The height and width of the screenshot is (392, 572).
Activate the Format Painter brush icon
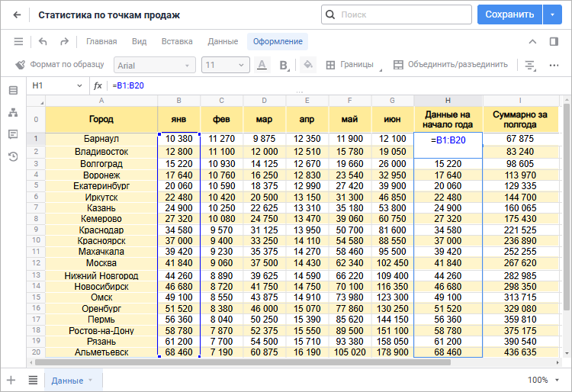tap(20, 65)
